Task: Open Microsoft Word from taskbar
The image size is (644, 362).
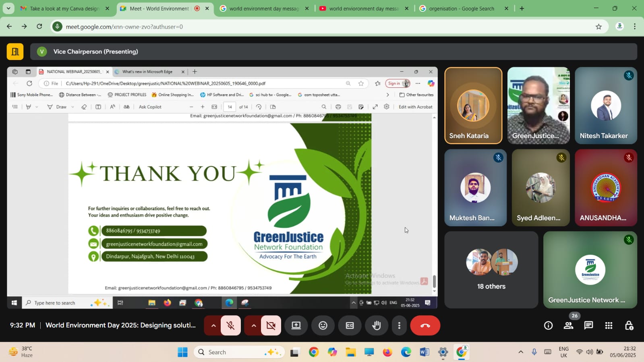Action: 424,352
